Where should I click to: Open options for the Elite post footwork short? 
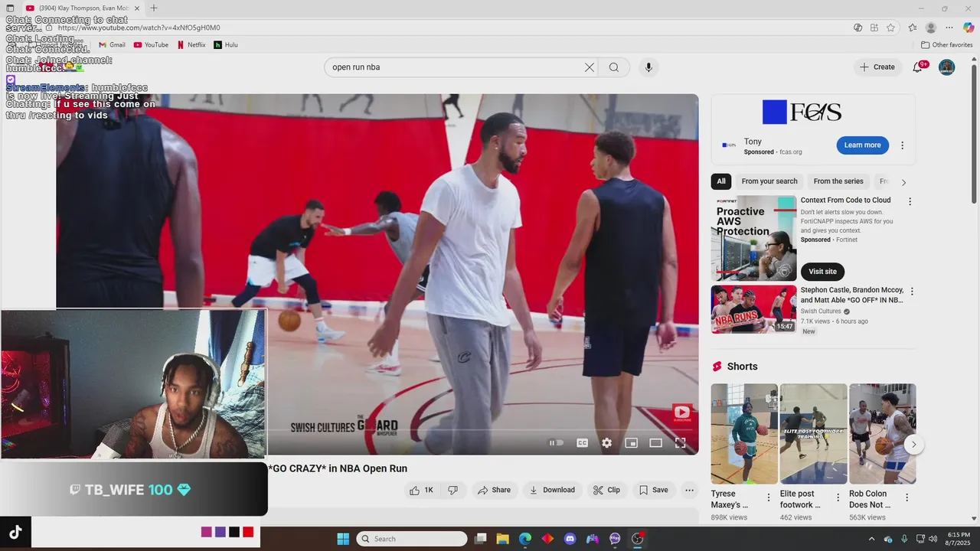click(838, 497)
